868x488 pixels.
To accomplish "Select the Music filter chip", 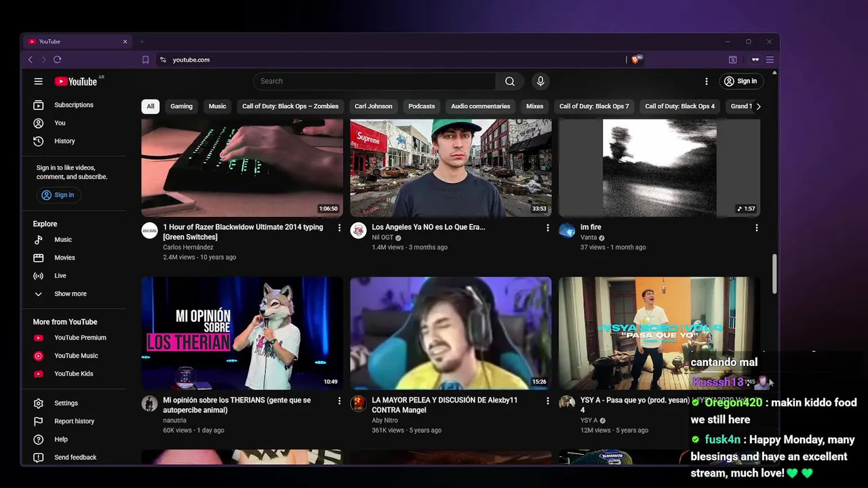I will pos(218,106).
